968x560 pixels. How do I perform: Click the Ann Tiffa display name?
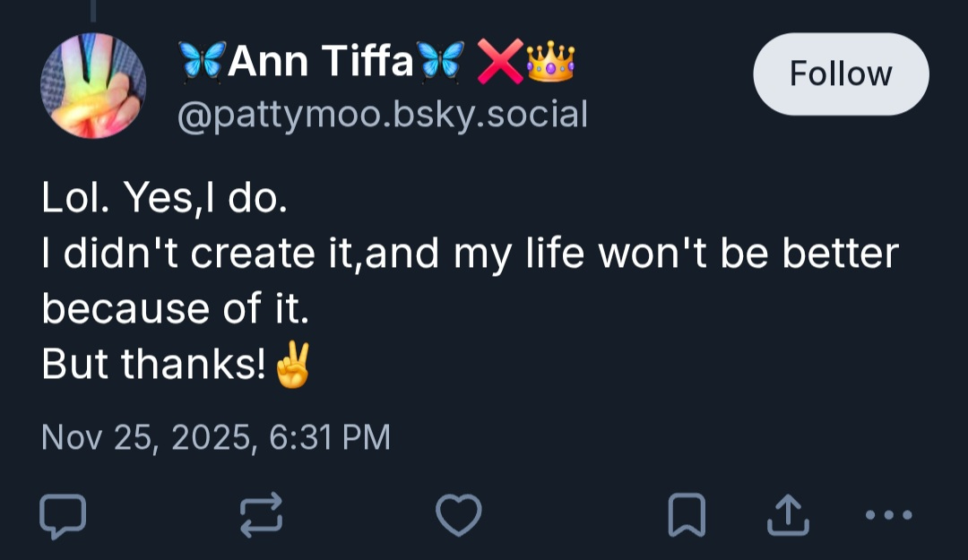click(x=321, y=62)
